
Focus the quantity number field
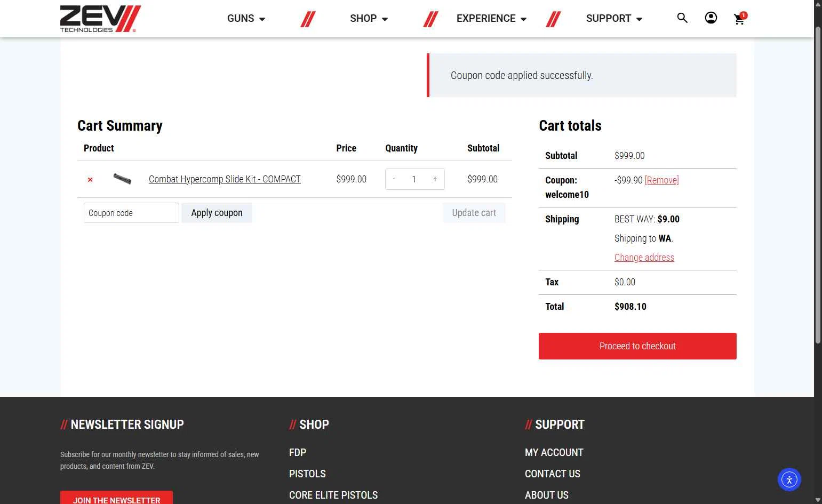pos(414,179)
